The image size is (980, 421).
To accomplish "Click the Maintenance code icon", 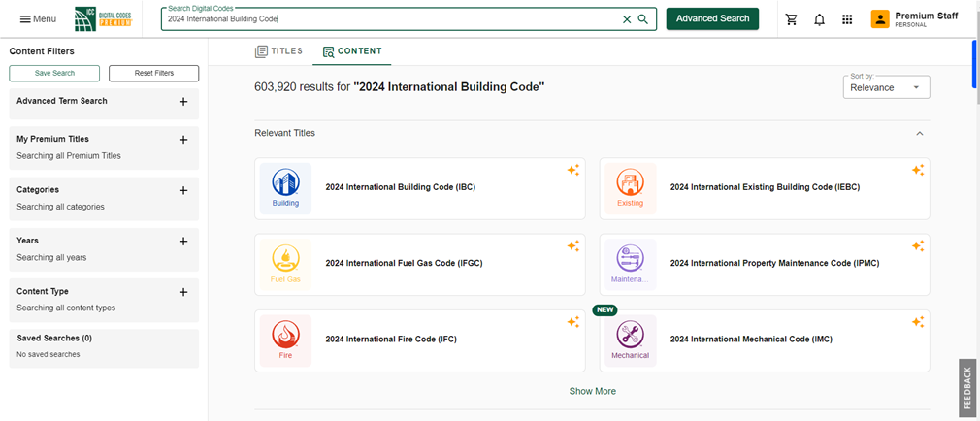I will (x=630, y=265).
